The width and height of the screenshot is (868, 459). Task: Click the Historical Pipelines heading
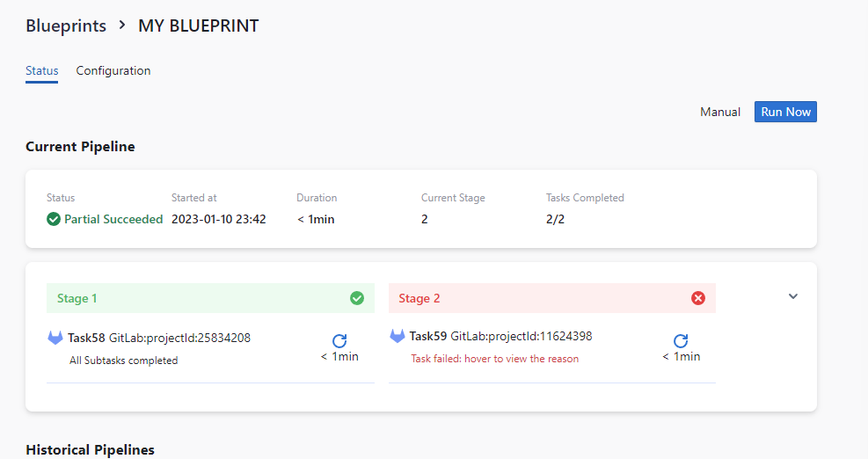(x=91, y=449)
